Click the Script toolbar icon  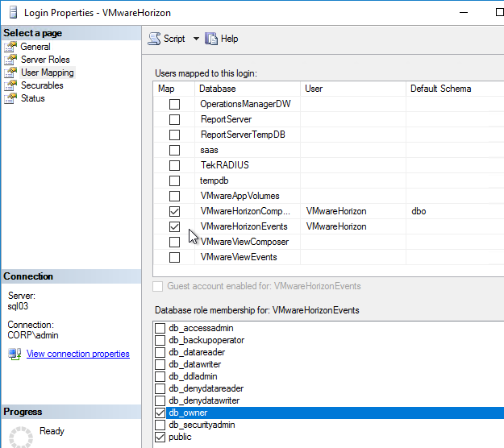point(154,39)
